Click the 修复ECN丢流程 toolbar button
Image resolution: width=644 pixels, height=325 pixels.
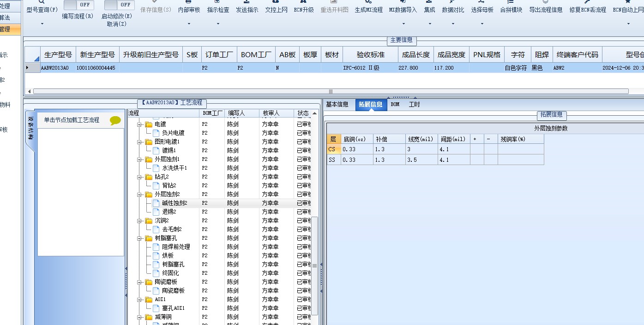[588, 10]
